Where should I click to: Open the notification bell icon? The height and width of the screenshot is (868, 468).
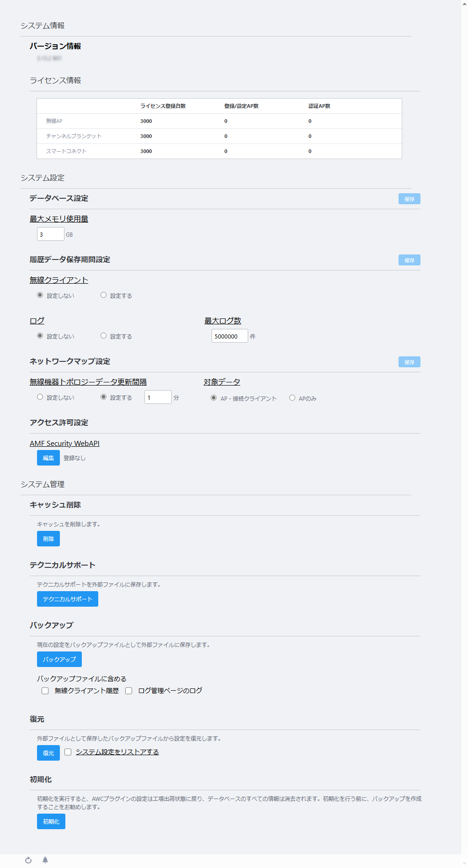45,860
